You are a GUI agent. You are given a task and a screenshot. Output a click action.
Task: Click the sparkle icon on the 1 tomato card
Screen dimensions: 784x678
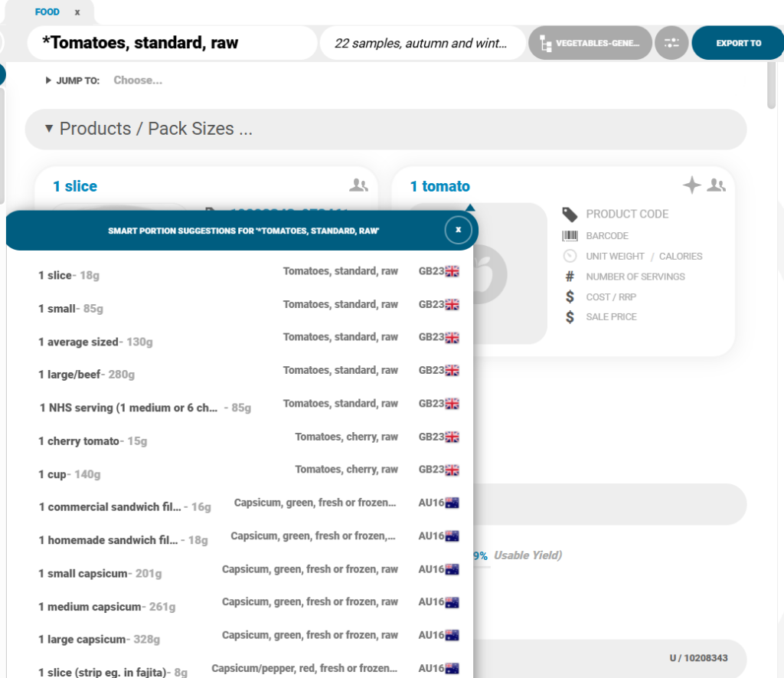(691, 185)
